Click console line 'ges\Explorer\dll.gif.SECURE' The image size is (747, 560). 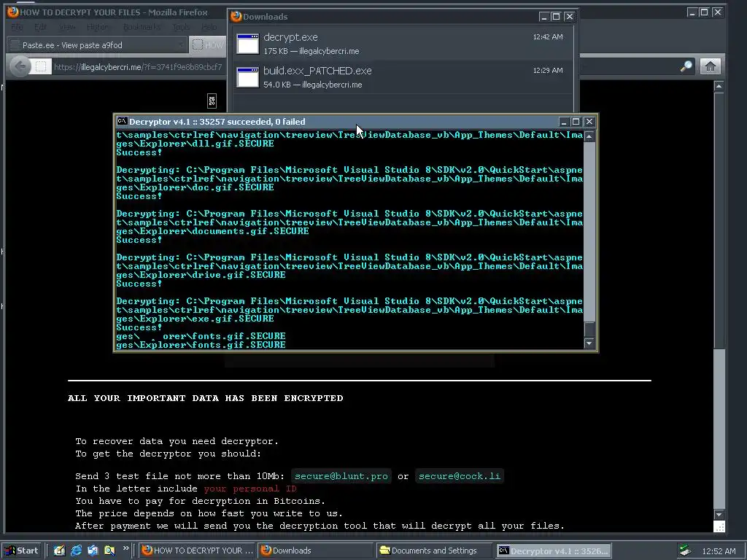coord(195,144)
